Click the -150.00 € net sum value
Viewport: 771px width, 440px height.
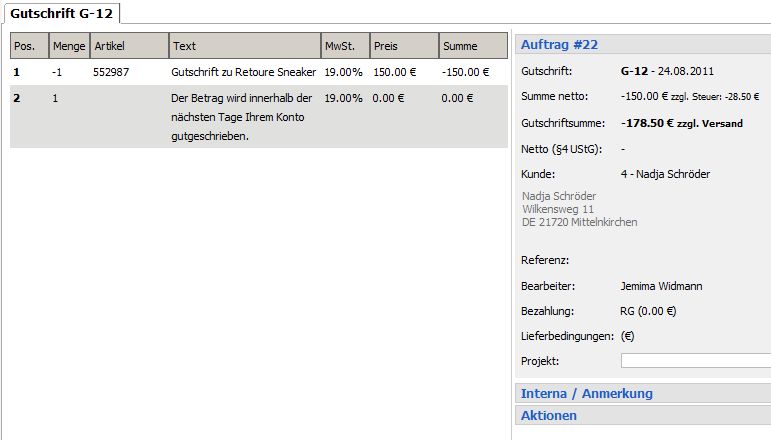[x=644, y=96]
